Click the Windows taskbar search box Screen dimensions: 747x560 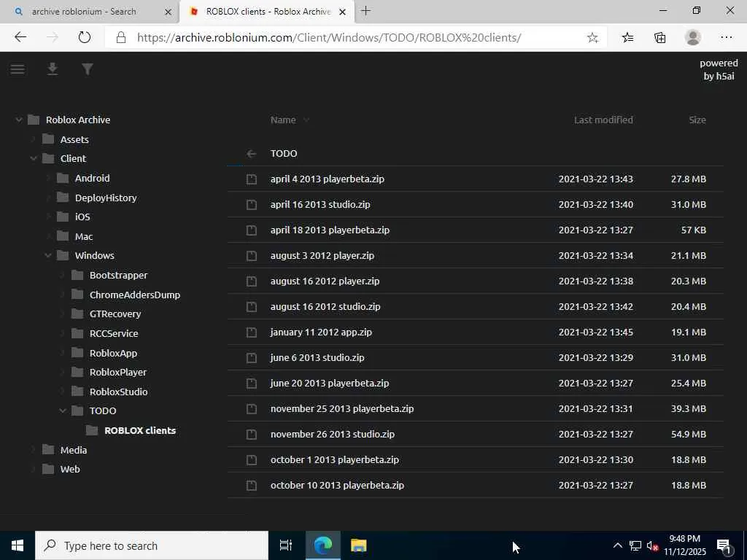pyautogui.click(x=152, y=545)
